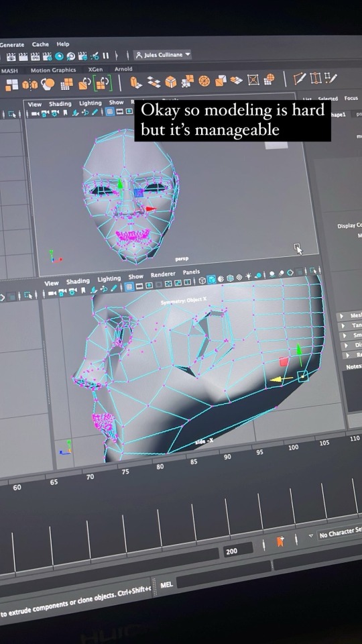Click the MEL command line input field
Screen dimensions: 362x644
pyautogui.click(x=223, y=576)
